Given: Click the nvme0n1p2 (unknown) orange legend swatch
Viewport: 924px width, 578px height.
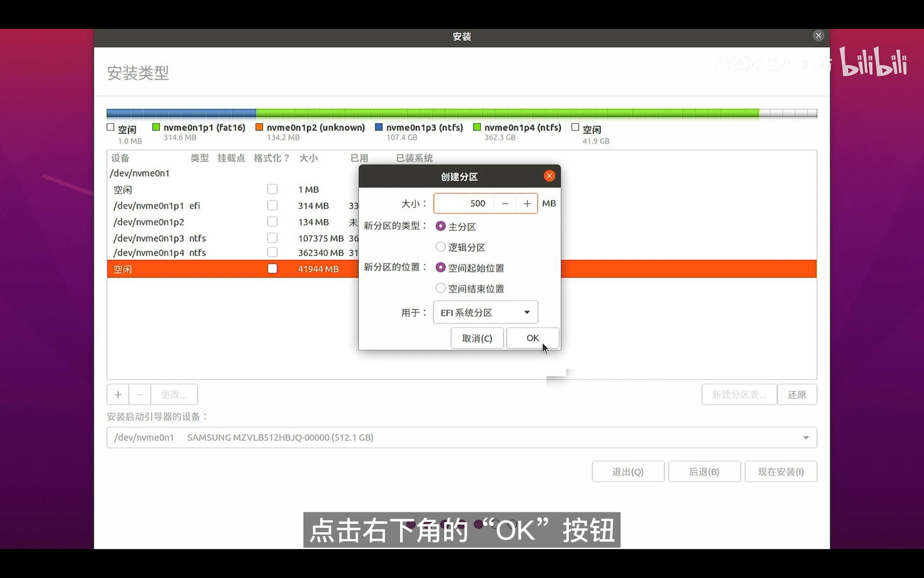Looking at the screenshot, I should coord(259,127).
